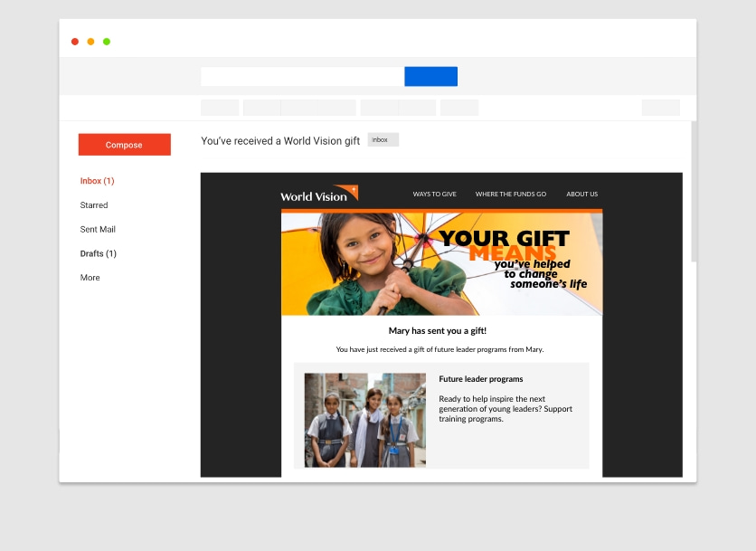This screenshot has width=756, height=551.
Task: Click the Mary has sent you a gift heading
Action: [438, 331]
